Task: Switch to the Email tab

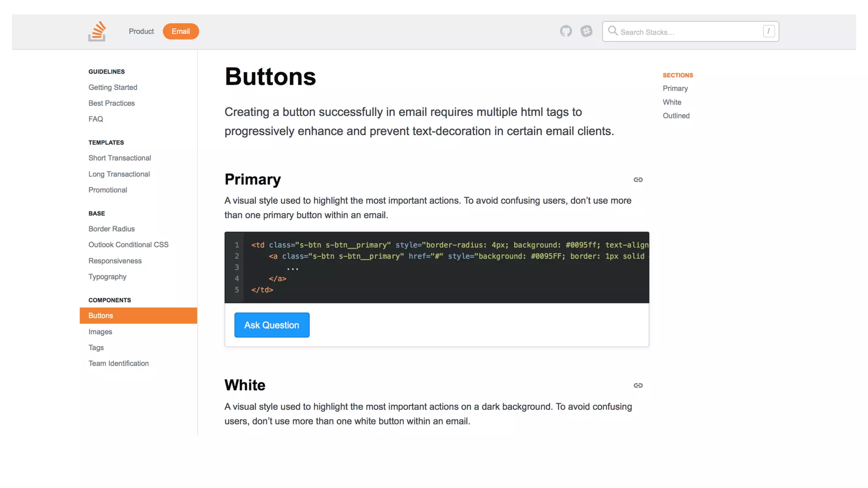Action: coord(181,31)
